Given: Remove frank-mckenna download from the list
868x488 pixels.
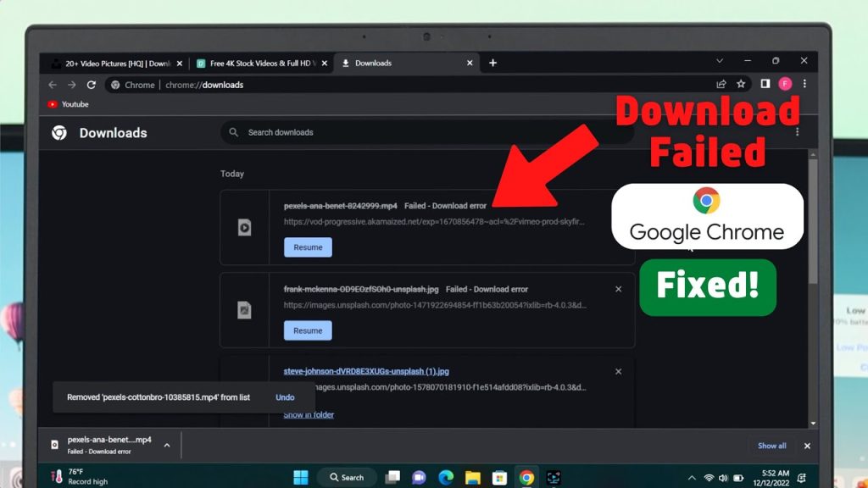Looking at the screenshot, I should tap(618, 289).
